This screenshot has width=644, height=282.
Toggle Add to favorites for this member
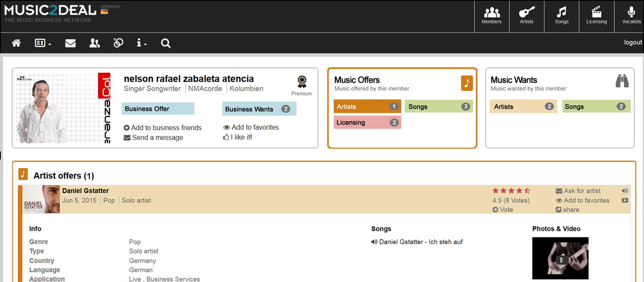coord(251,127)
